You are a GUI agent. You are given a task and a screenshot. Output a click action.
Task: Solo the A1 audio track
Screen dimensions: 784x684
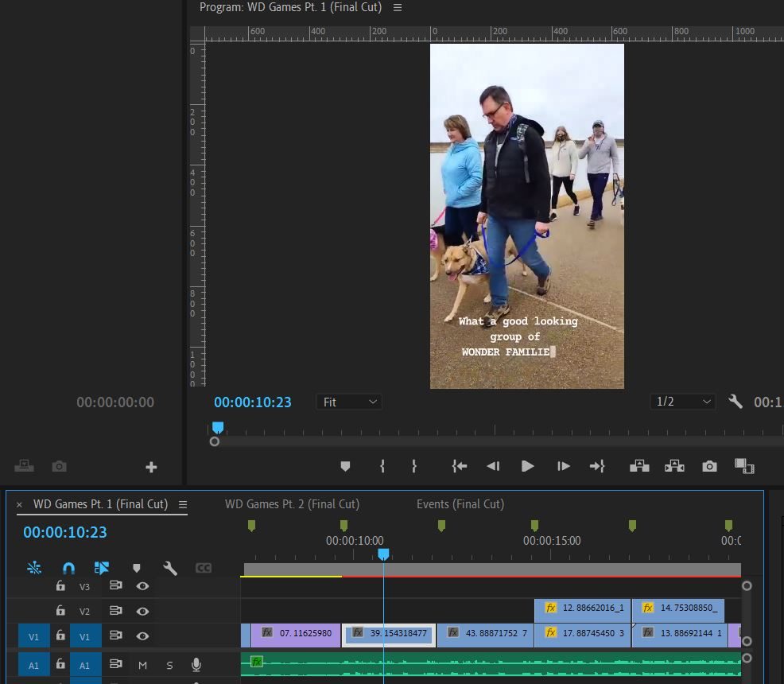click(169, 665)
